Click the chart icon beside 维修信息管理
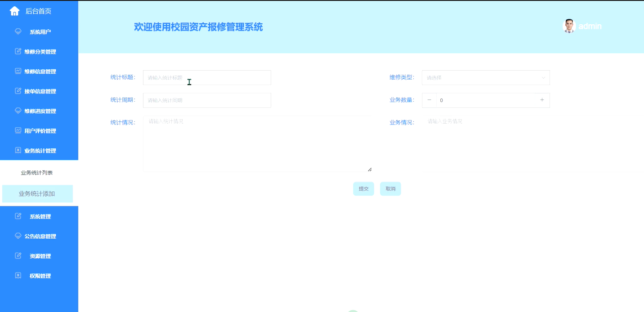The height and width of the screenshot is (312, 644). (18, 71)
